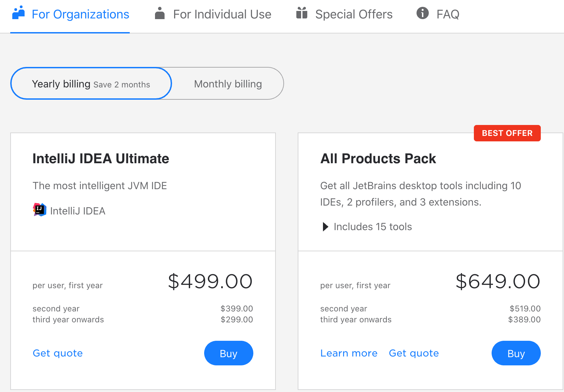Click the IntelliJ IDEA product logo
Screen dimensions: 564x392
pos(40,210)
